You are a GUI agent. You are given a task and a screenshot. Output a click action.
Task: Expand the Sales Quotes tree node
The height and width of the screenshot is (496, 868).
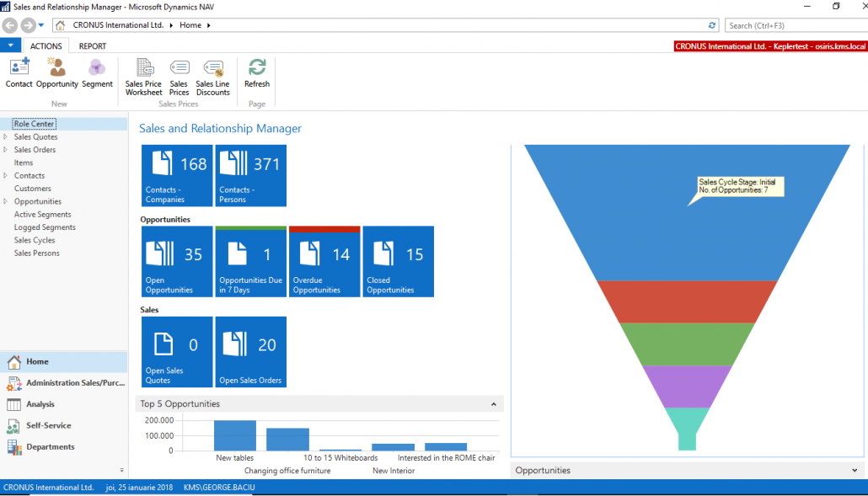tap(6, 136)
